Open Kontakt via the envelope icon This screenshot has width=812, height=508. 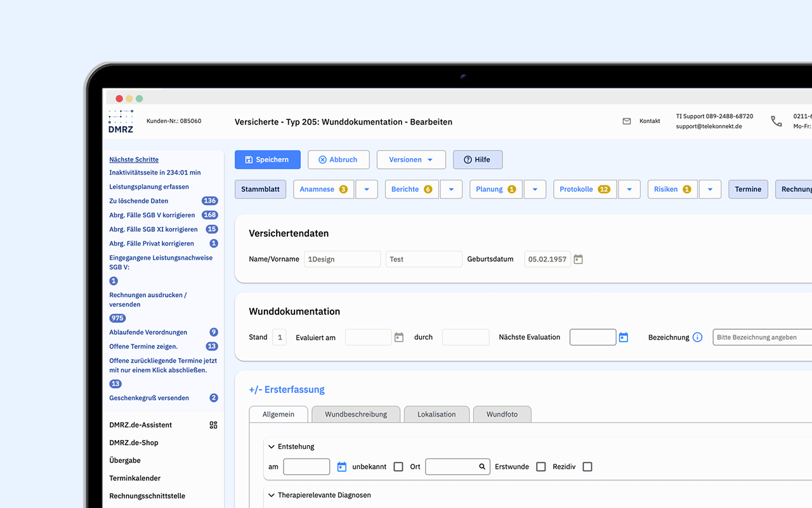point(627,121)
